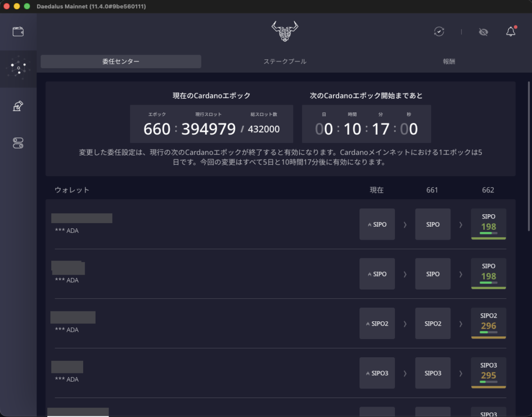The height and width of the screenshot is (417, 532).
Task: Click the 現在 column header
Action: coord(377,190)
